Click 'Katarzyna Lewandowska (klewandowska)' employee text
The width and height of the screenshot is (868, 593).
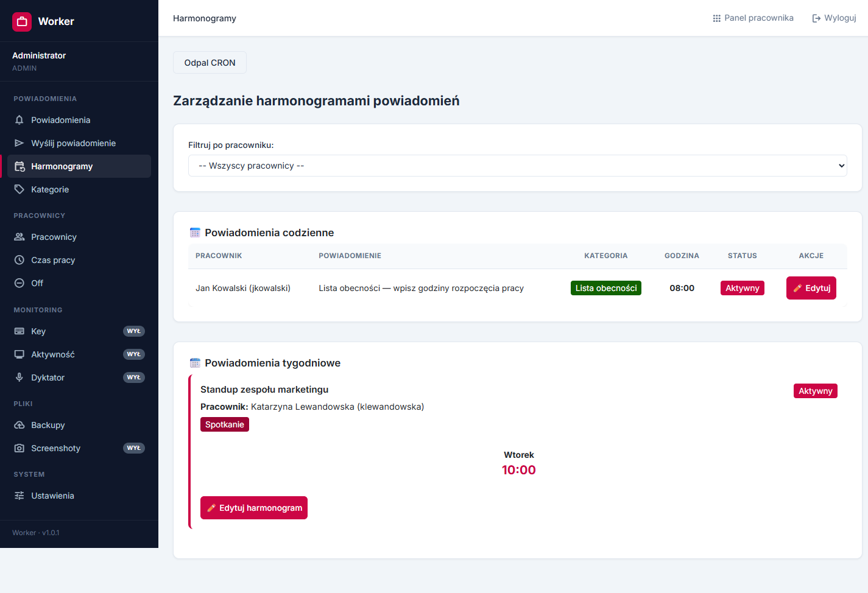tap(337, 407)
